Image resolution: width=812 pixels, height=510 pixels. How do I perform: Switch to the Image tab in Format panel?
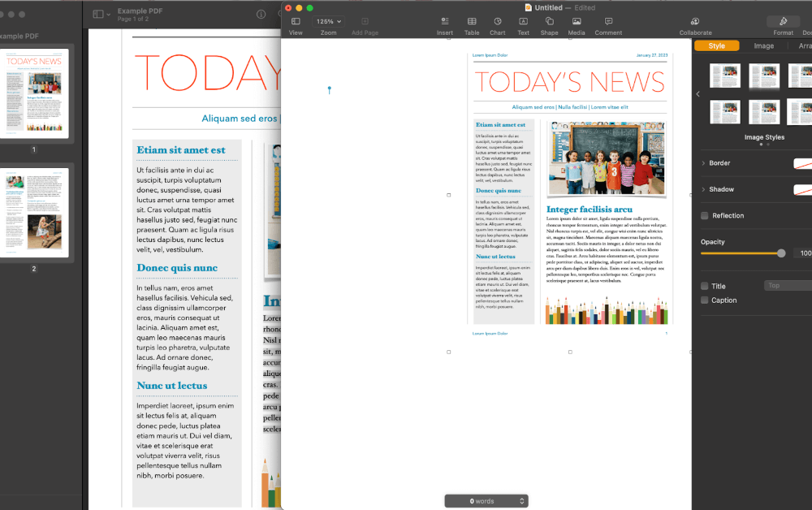point(764,46)
